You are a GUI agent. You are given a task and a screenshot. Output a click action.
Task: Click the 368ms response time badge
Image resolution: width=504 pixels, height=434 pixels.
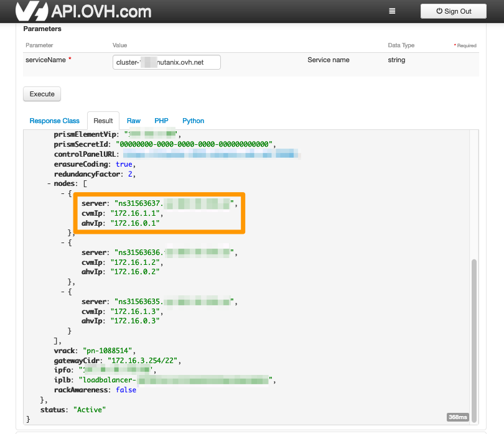pyautogui.click(x=457, y=417)
